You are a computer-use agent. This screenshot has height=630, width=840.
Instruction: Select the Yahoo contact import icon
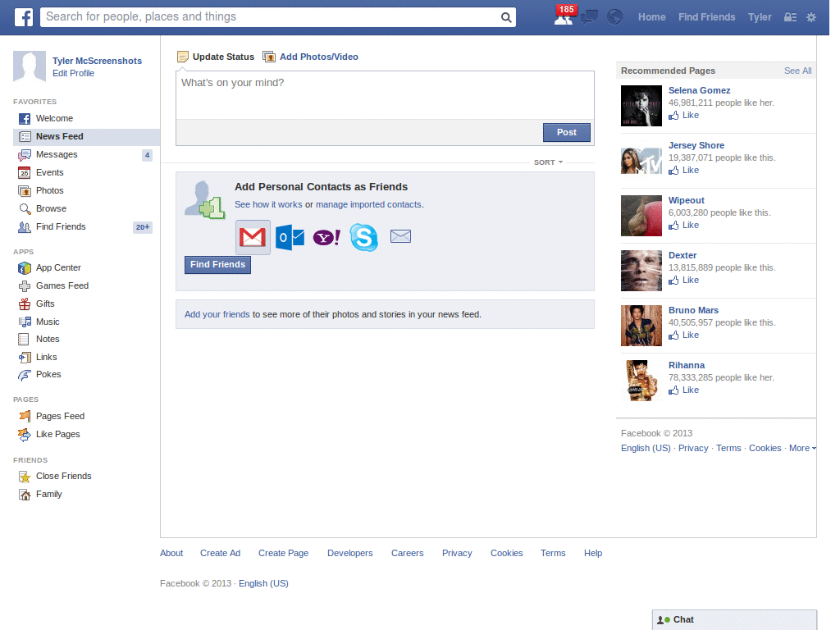[326, 237]
